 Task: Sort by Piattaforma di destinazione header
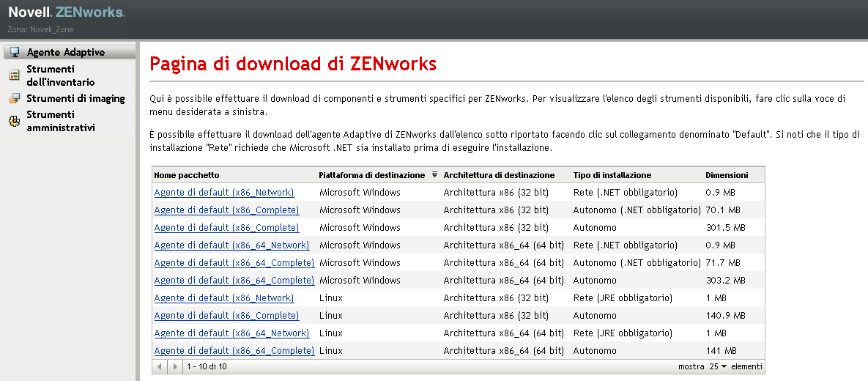pyautogui.click(x=371, y=175)
